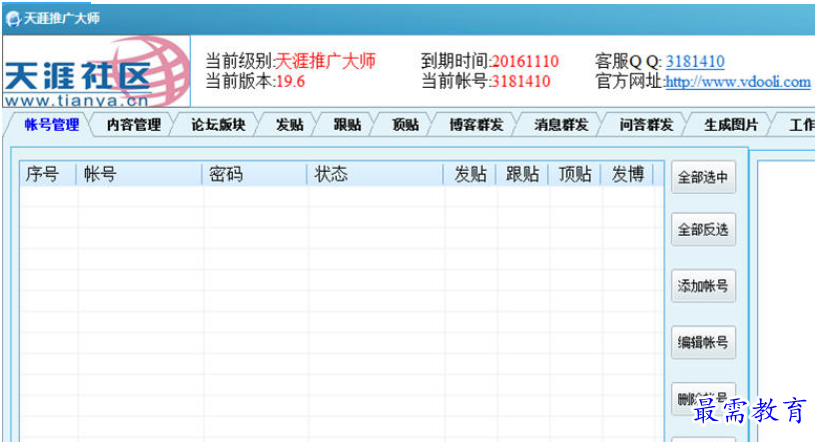Image resolution: width=815 pixels, height=442 pixels.
Task: Open the 消息群发 tab
Action: click(x=561, y=125)
